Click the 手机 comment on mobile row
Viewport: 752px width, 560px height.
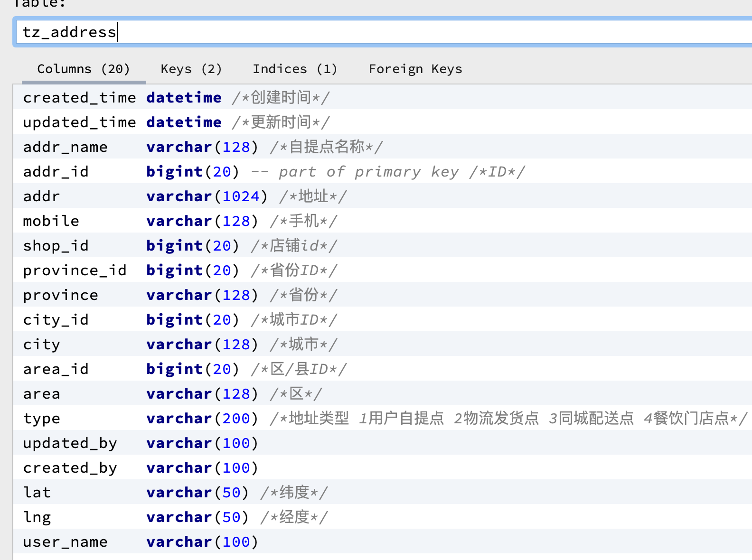click(304, 221)
